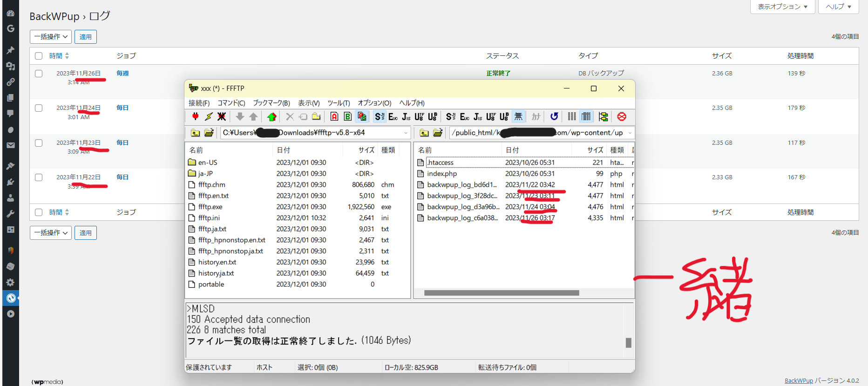Click the FFFTP connect plug icon
Screen dimensions: 868x386
[x=196, y=116]
